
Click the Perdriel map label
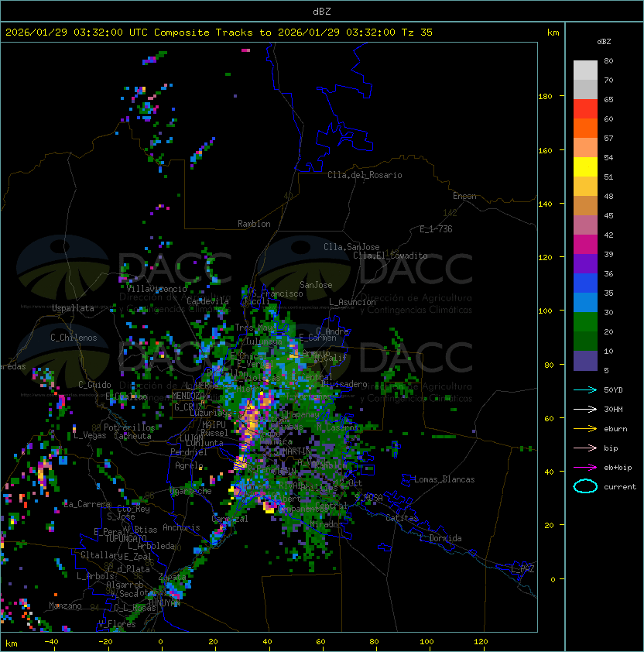tap(188, 452)
